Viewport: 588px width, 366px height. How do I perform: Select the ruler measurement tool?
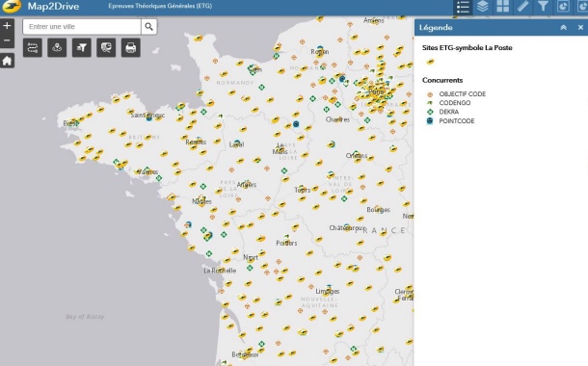(x=522, y=7)
